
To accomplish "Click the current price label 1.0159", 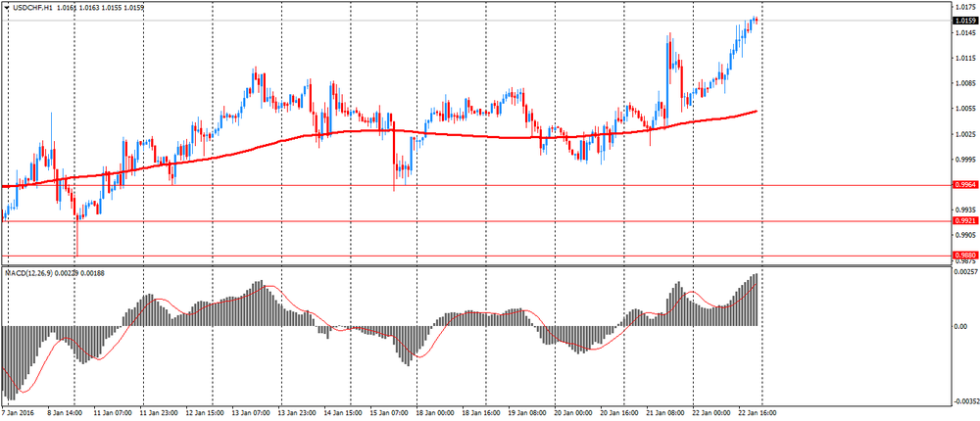I will pyautogui.click(x=963, y=21).
